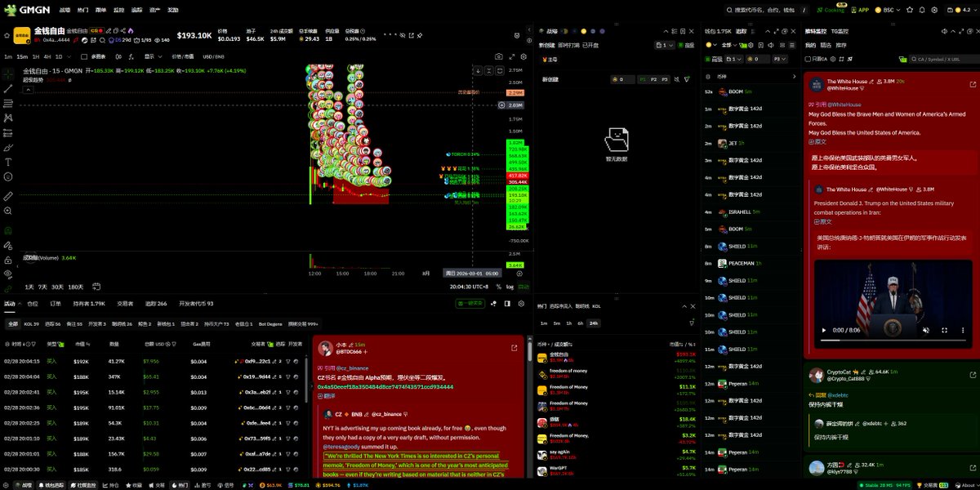980x490 pixels.
Task: Add 金钱自由 token to favorites star
Action: (x=7, y=36)
